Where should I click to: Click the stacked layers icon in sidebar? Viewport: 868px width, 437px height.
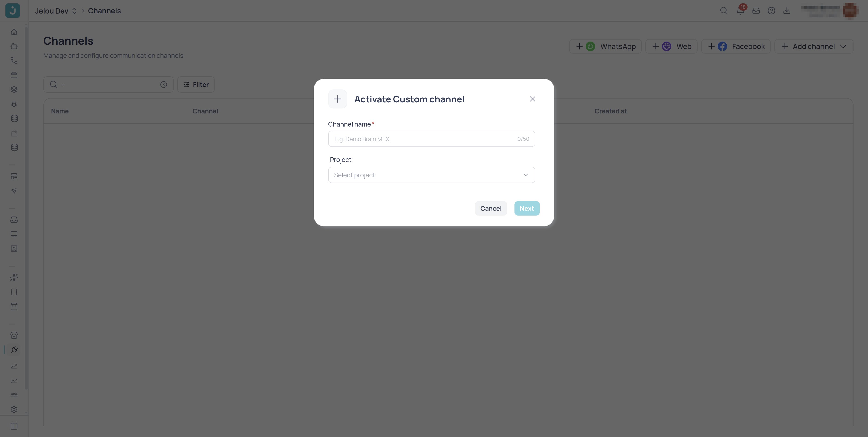[14, 90]
